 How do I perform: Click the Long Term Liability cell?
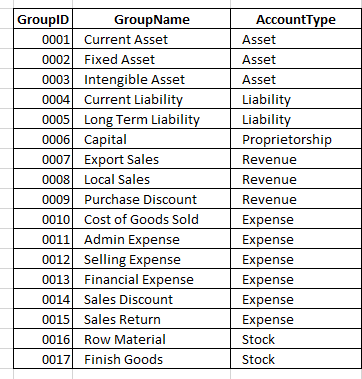click(151, 119)
